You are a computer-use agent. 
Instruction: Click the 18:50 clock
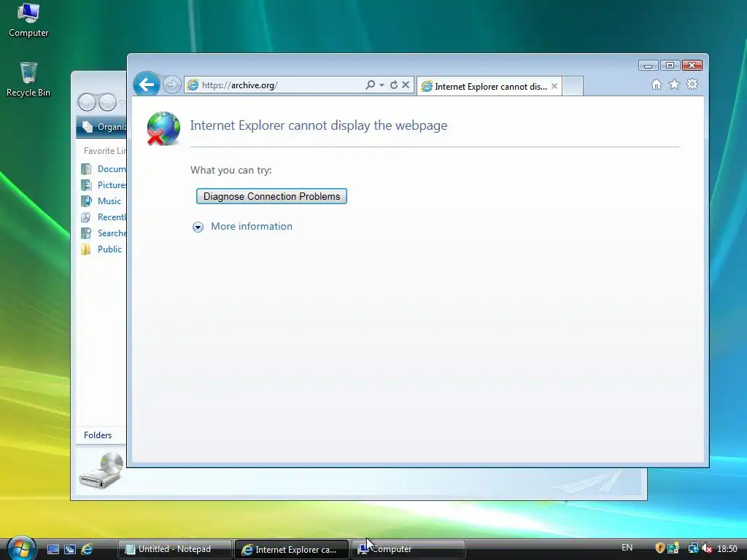coord(727,548)
